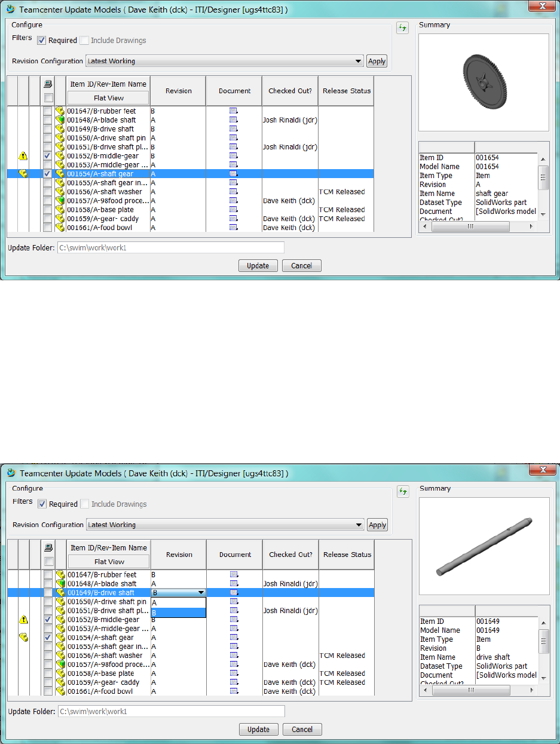Click the refresh arrows icon in the gear-preview dialog
The image size is (560, 744).
click(403, 28)
